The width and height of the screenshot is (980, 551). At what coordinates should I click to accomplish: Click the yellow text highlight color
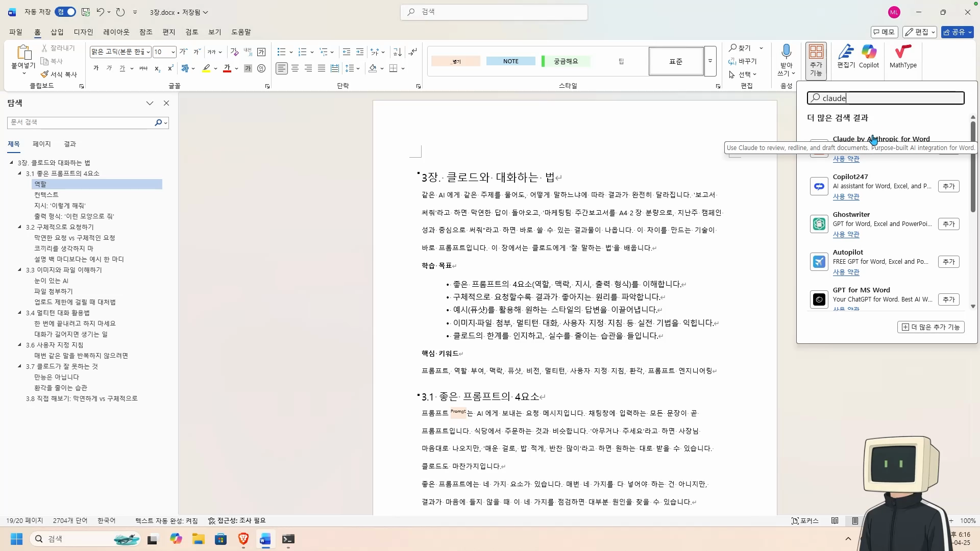tap(206, 68)
